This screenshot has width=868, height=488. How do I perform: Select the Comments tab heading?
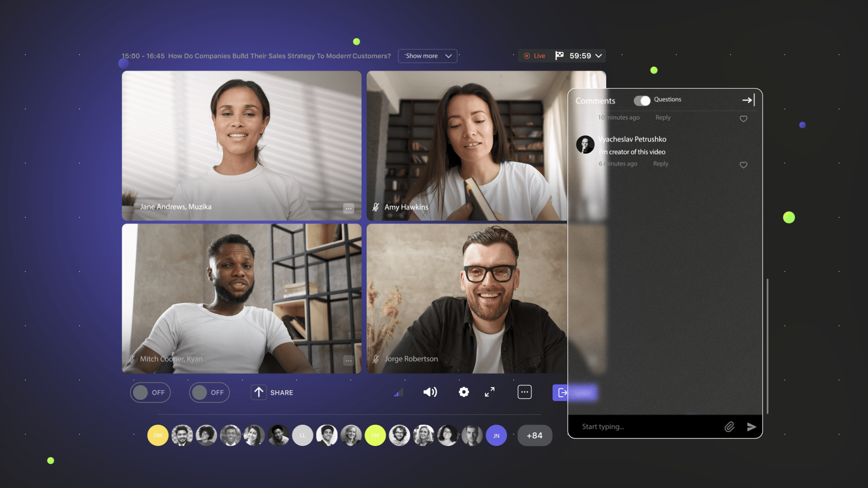[x=595, y=101]
